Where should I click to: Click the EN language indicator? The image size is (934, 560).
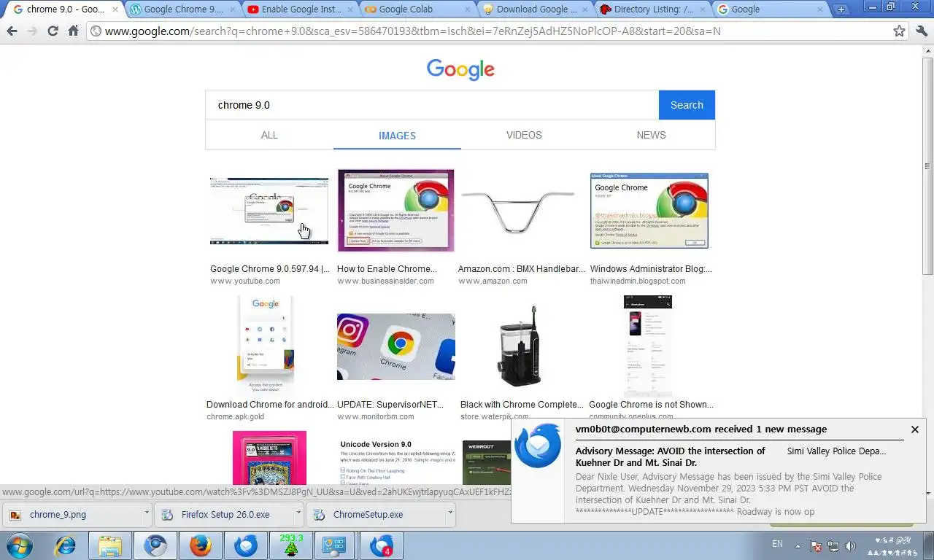(x=777, y=544)
